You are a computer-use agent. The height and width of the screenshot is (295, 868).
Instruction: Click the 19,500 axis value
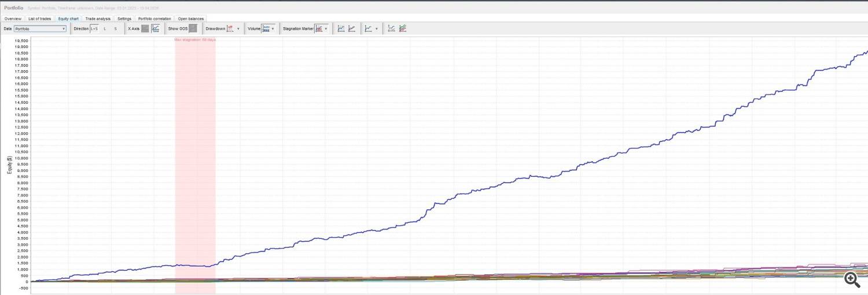22,41
